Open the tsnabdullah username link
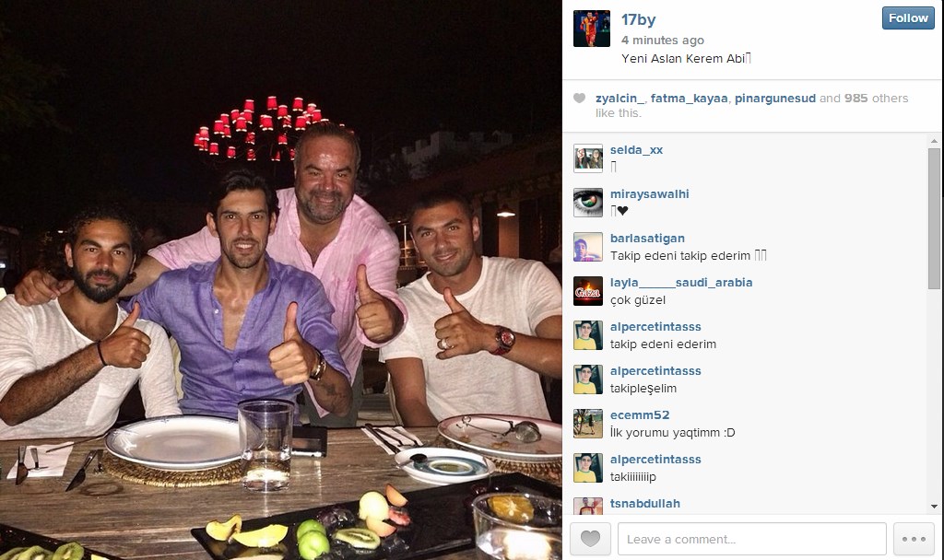Screen dimensions: 944x560 click(x=644, y=504)
